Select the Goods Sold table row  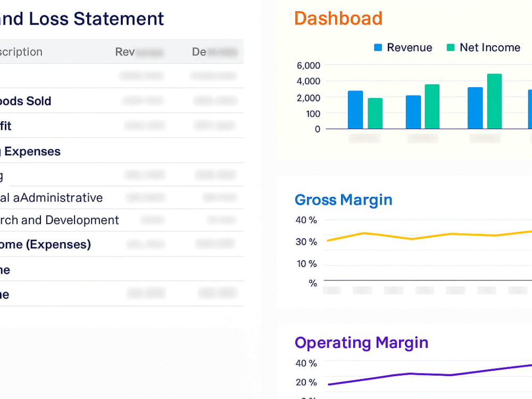26,101
